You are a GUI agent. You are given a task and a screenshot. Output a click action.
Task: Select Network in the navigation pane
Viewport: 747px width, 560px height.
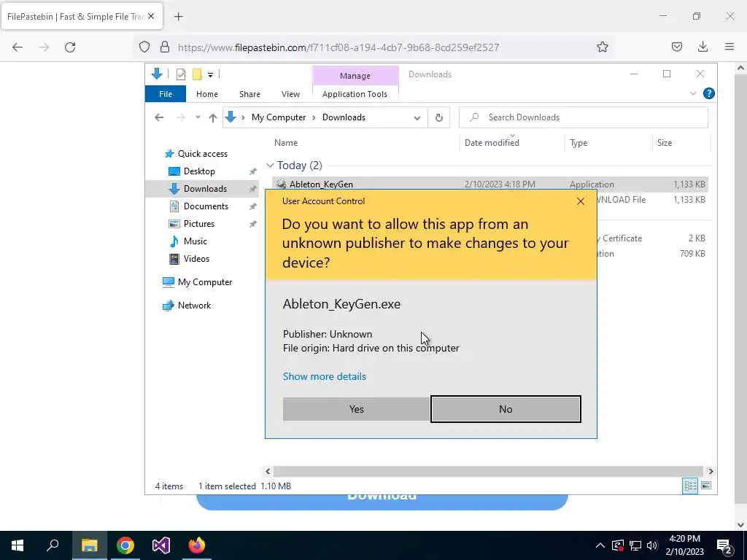194,306
